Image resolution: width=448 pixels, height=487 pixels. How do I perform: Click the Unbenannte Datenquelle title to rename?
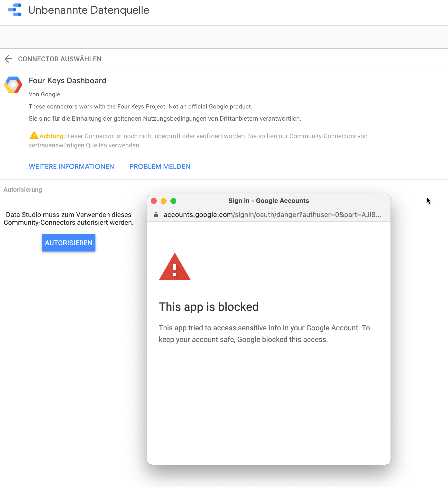pos(89,10)
